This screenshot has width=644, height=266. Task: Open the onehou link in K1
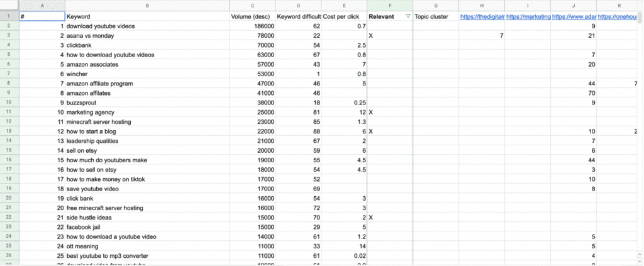[x=618, y=16]
